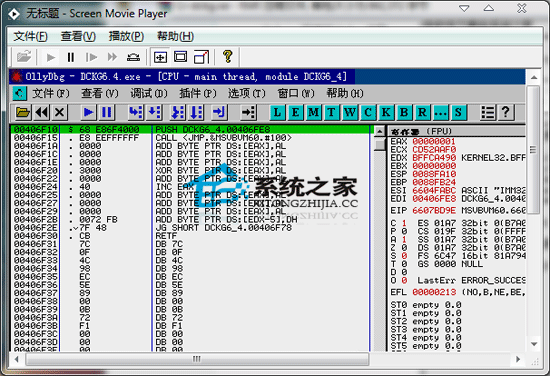The width and height of the screenshot is (550, 376).
Task: Click the horizontal scrollbar left arrow
Action: (16, 359)
